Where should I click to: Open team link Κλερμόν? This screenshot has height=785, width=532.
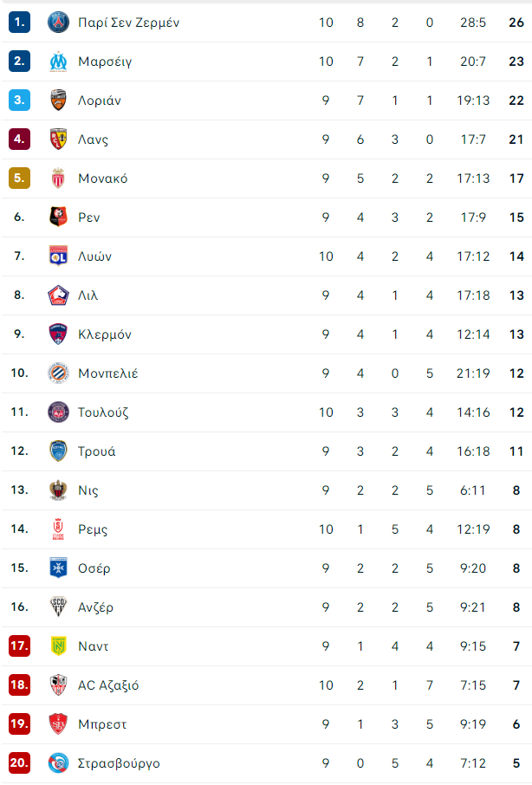point(105,334)
